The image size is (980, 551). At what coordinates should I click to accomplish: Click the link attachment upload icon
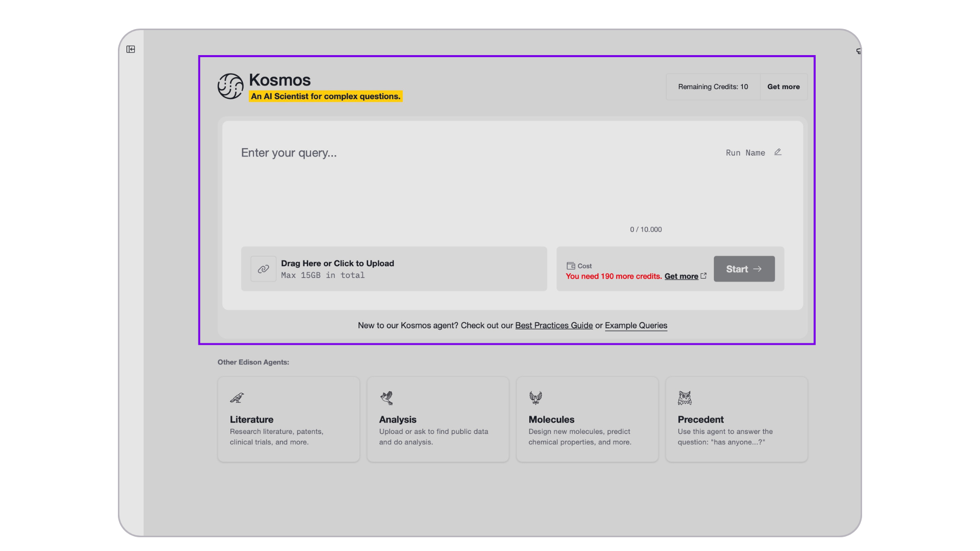[263, 269]
